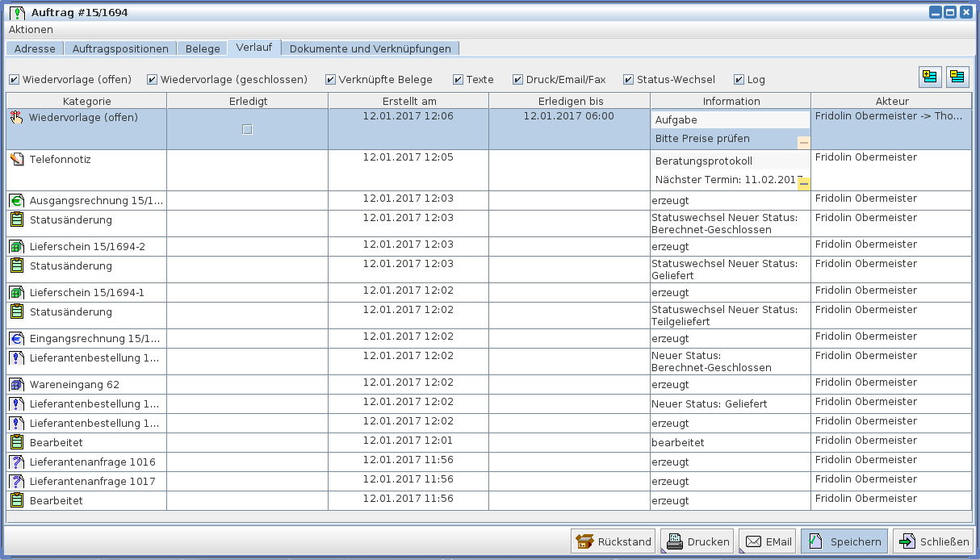
Task: Uncheck the Wiedervorlage (geschlossen) filter
Action: tap(152, 80)
